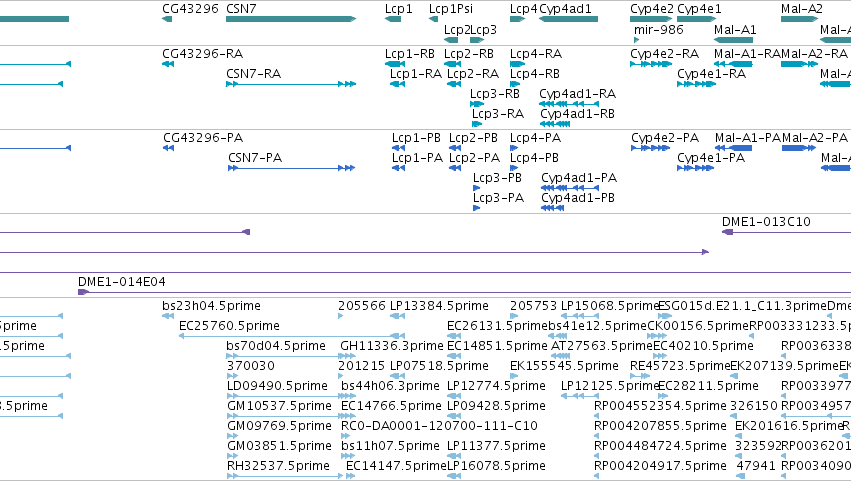
Task: Click the Cyp4e1-RA transcript label
Action: [x=712, y=74]
